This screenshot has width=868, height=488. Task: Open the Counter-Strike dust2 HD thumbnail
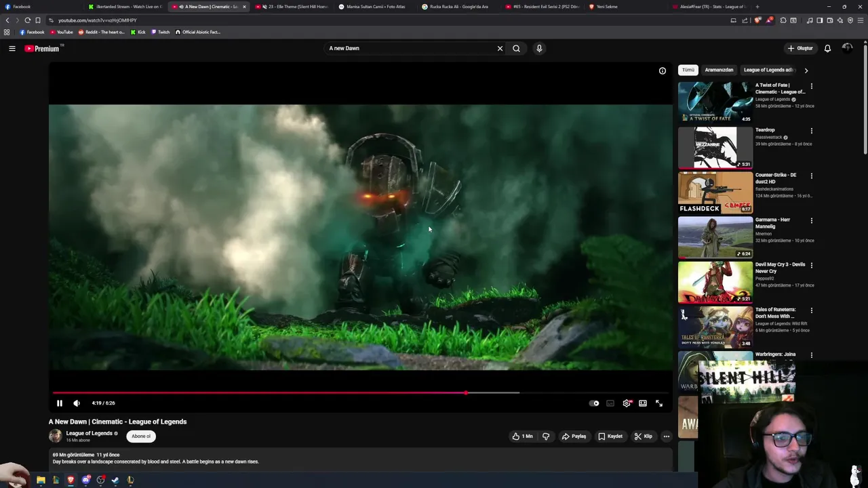715,192
